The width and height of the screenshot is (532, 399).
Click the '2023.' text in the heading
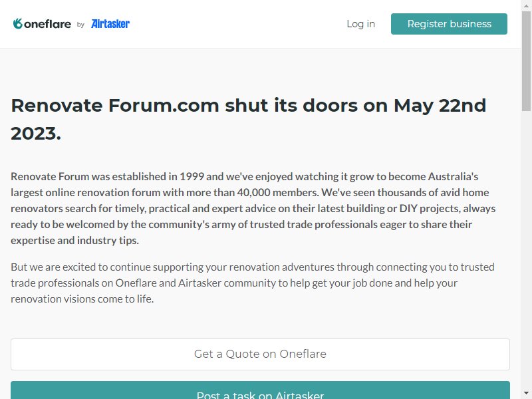(x=36, y=134)
